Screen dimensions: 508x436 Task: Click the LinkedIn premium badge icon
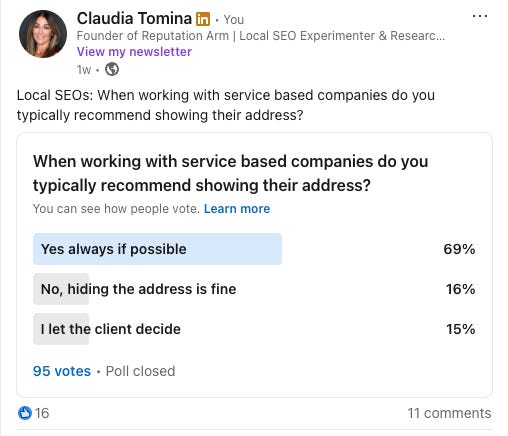pos(203,19)
